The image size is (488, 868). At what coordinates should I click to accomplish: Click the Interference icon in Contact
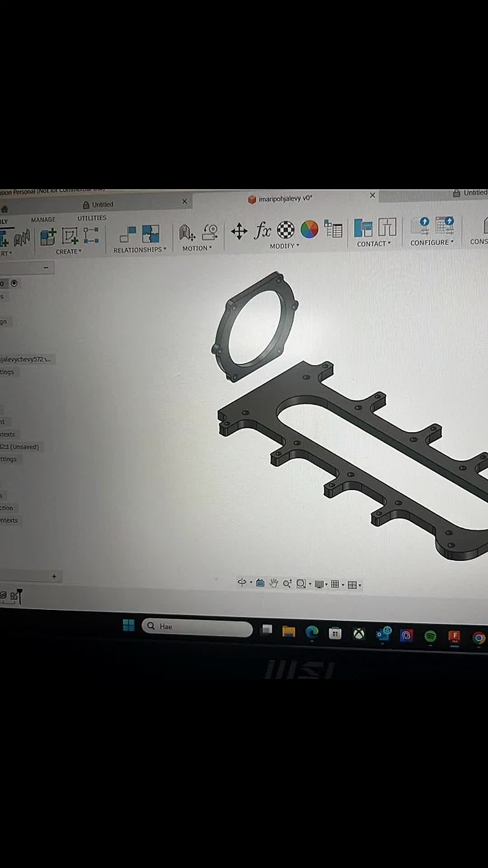click(x=387, y=227)
